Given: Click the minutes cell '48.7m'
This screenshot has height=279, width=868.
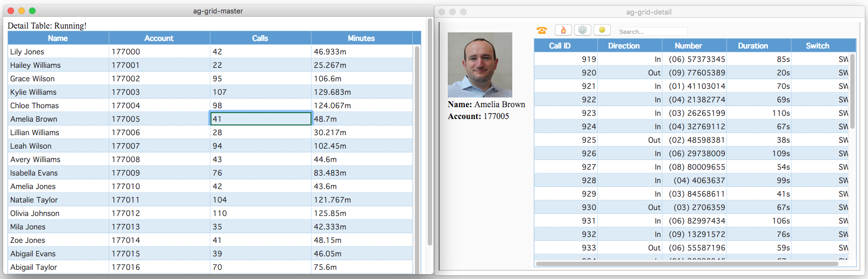Looking at the screenshot, I should 362,119.
